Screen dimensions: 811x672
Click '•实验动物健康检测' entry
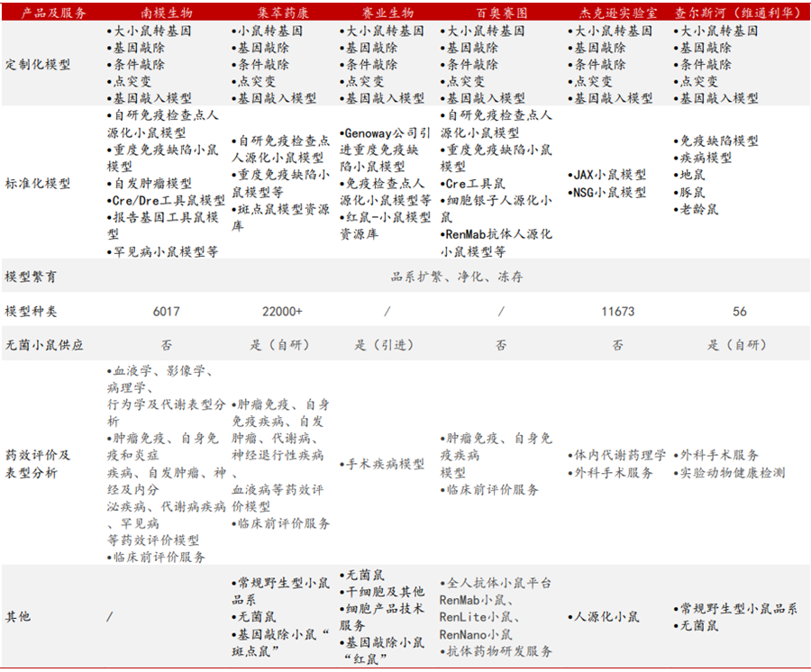(729, 472)
